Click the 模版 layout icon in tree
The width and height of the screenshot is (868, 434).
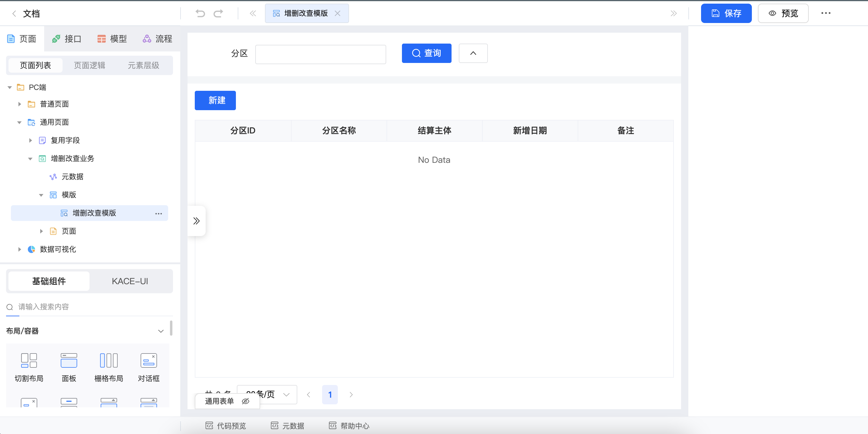click(53, 195)
